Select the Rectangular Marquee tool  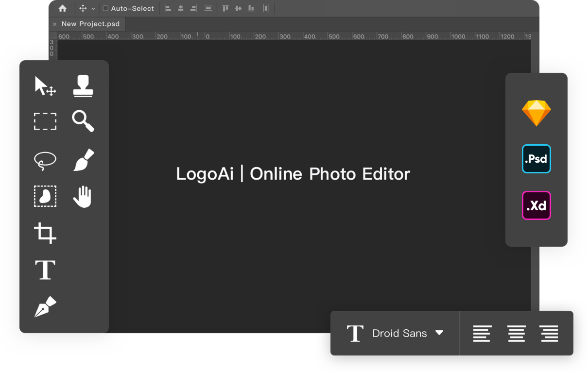[45, 121]
